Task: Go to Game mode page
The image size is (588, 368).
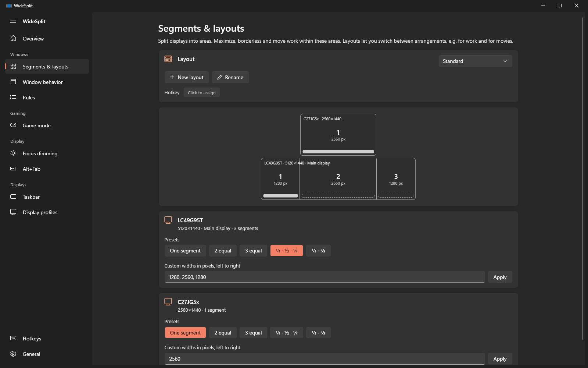Action: pos(47,125)
